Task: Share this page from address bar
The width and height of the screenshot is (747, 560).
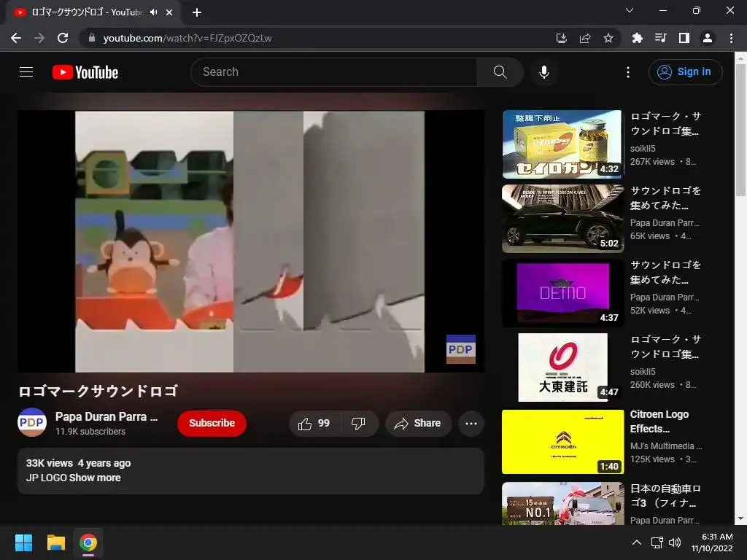Action: coord(585,38)
